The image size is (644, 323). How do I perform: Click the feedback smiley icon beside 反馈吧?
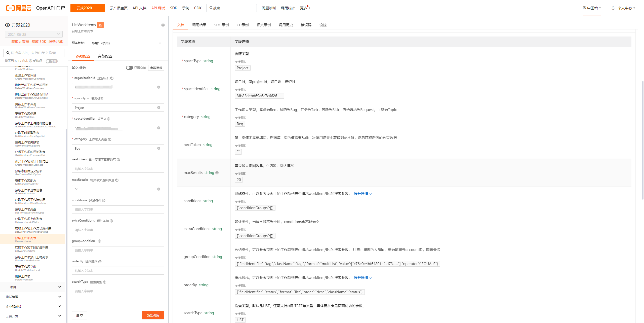pos(30,61)
